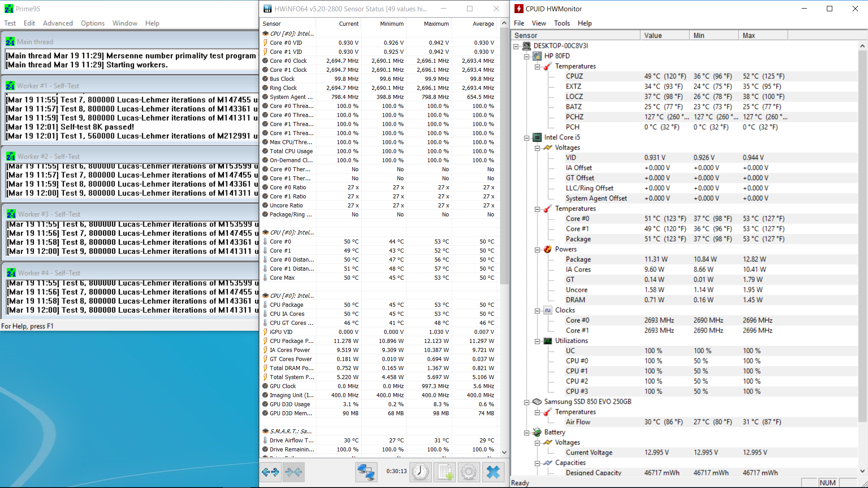868x488 pixels.
Task: Select CPU Package P... power row in HWiNFO
Action: tap(379, 341)
